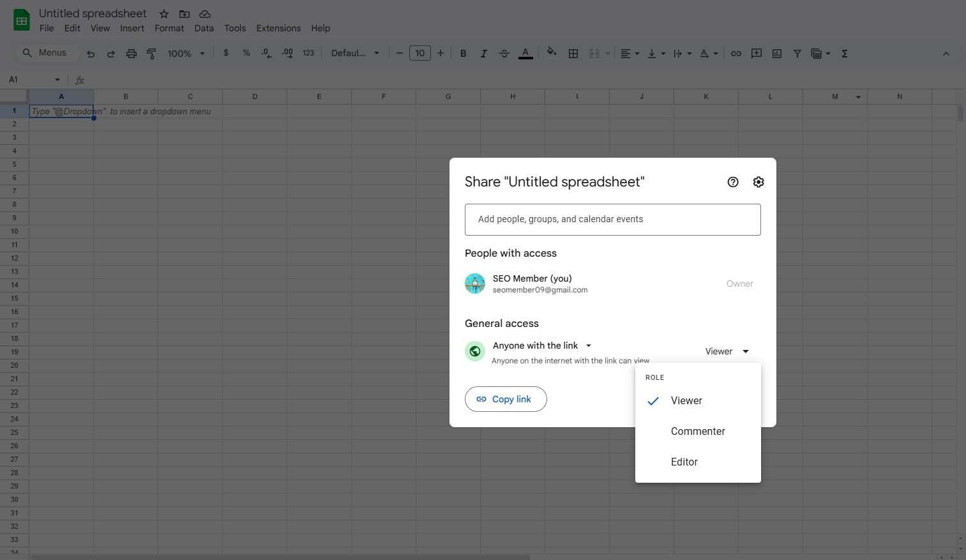This screenshot has width=966, height=560.
Task: Toggle strikethrough formatting
Action: click(x=504, y=54)
